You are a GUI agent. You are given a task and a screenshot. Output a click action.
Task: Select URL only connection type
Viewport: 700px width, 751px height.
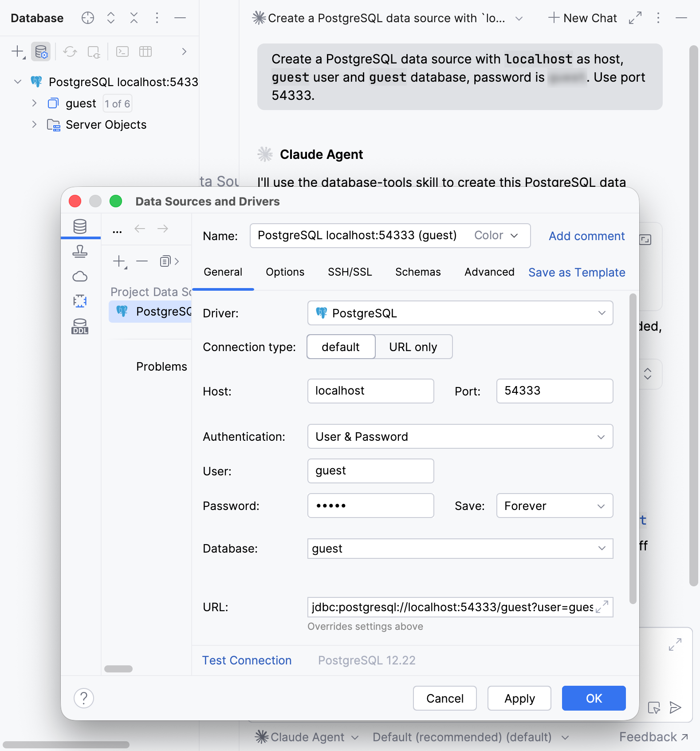413,347
